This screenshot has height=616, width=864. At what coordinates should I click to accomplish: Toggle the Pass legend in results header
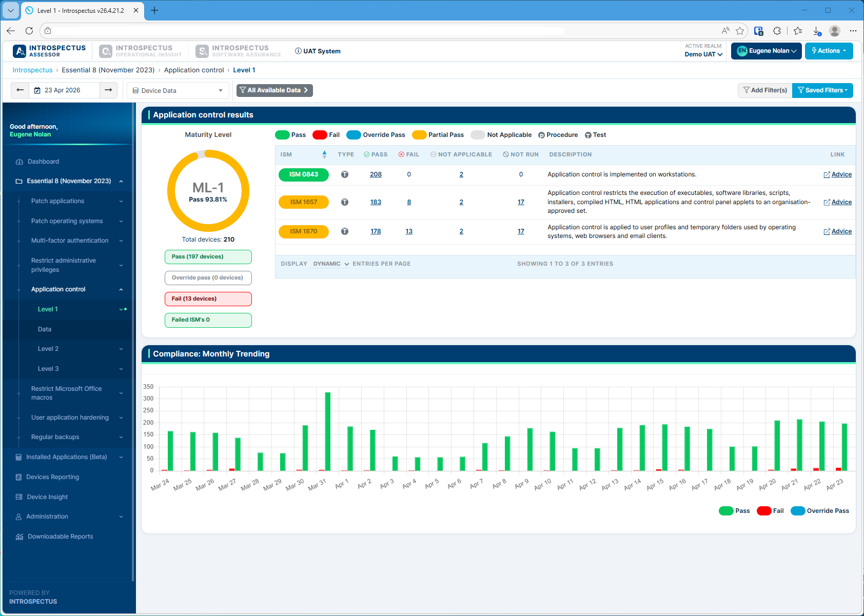click(290, 135)
